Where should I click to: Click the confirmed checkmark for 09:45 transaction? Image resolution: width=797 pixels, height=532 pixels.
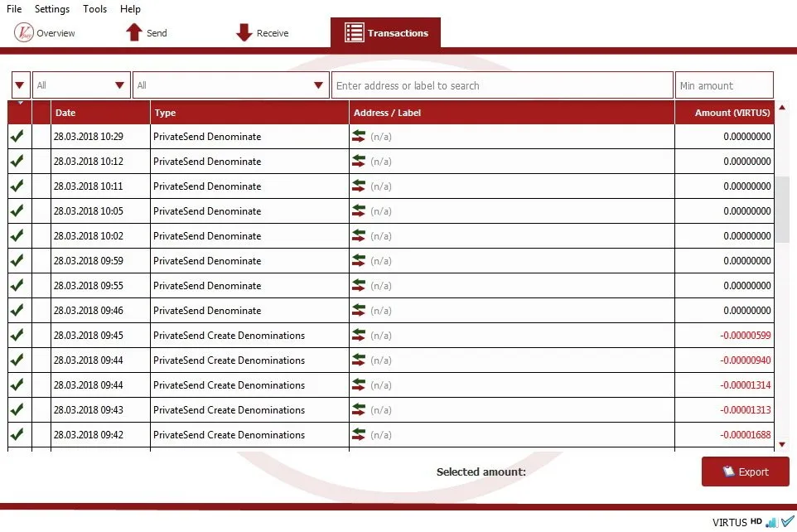[17, 335]
